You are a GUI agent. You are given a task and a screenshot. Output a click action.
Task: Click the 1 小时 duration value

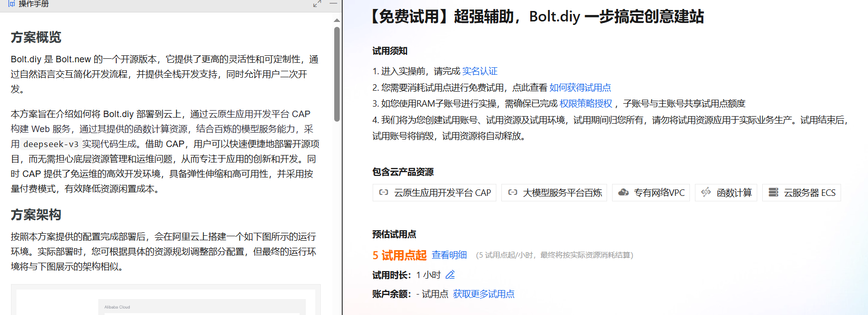tap(429, 275)
